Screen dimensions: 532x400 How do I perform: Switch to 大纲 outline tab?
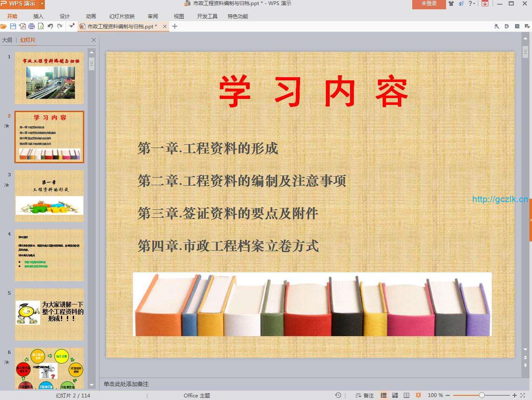point(7,40)
